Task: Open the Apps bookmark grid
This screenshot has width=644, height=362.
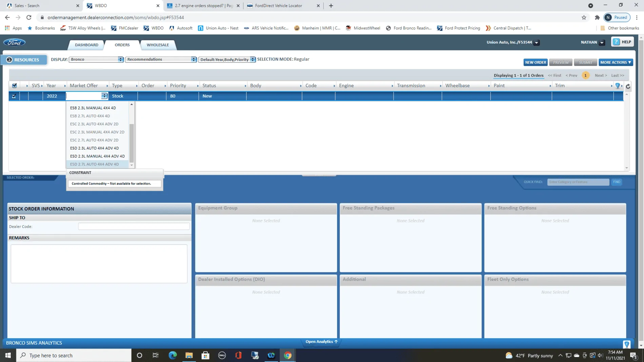Action: click(x=13, y=28)
